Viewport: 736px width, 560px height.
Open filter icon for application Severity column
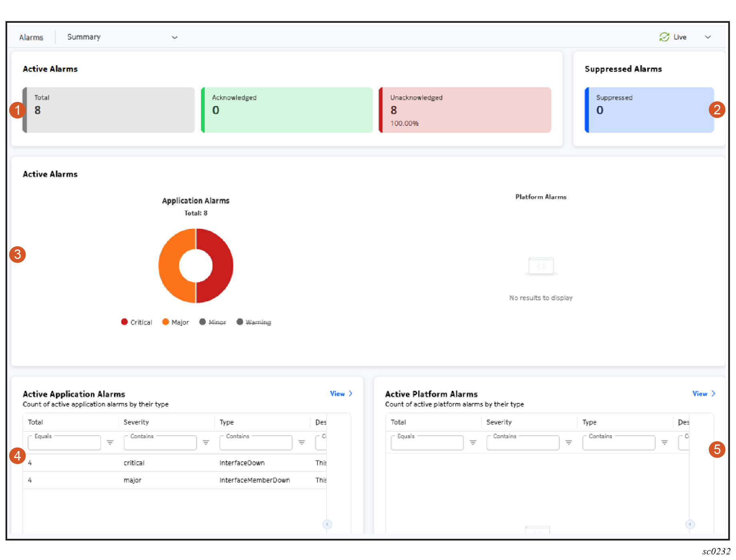[x=206, y=442]
